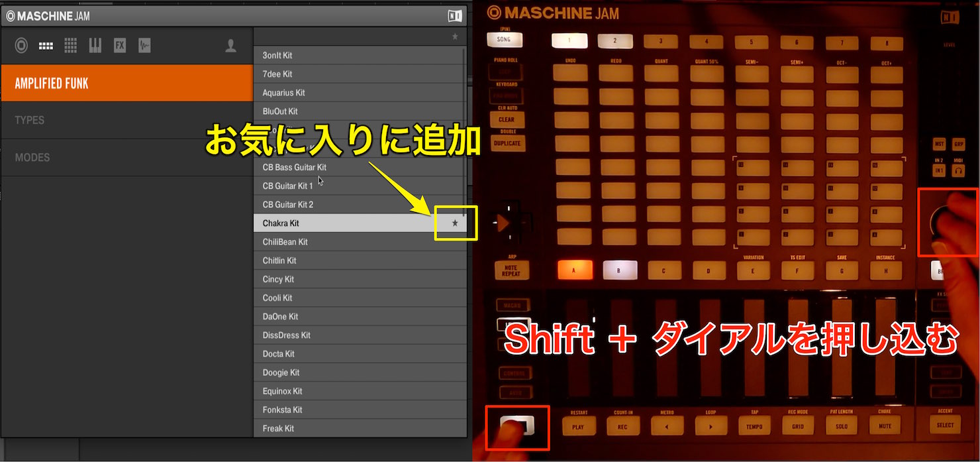The image size is (980, 462).
Task: Select the Sounds grid browser icon
Action: (x=70, y=46)
